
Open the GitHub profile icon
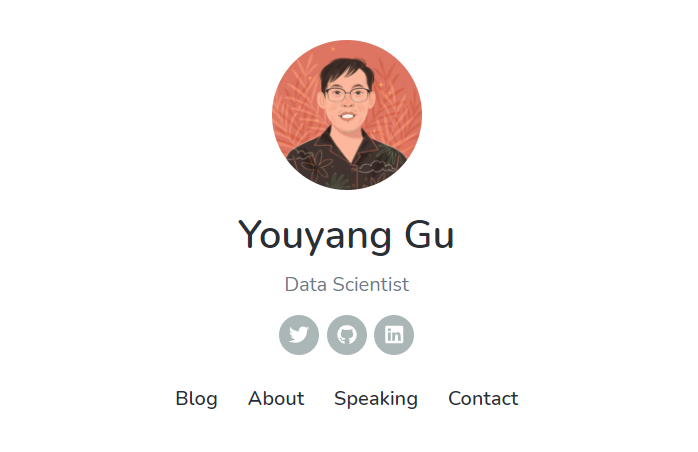pos(347,335)
